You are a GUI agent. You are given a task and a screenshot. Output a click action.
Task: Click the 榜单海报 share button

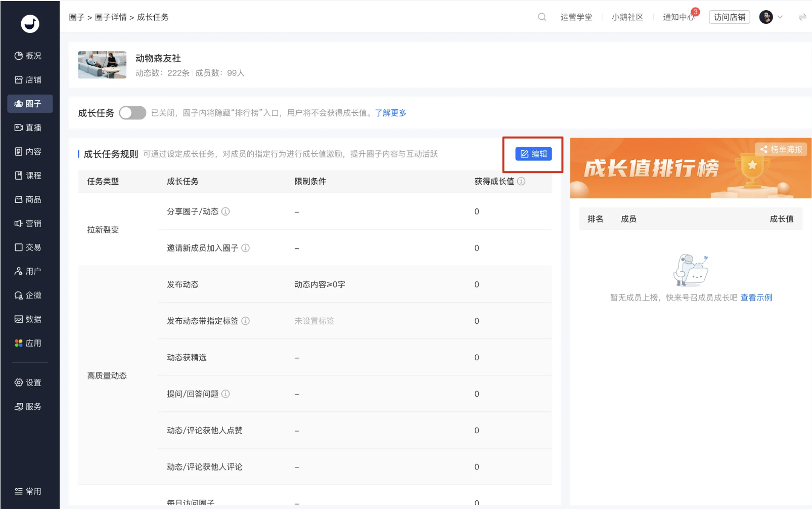[x=781, y=149]
